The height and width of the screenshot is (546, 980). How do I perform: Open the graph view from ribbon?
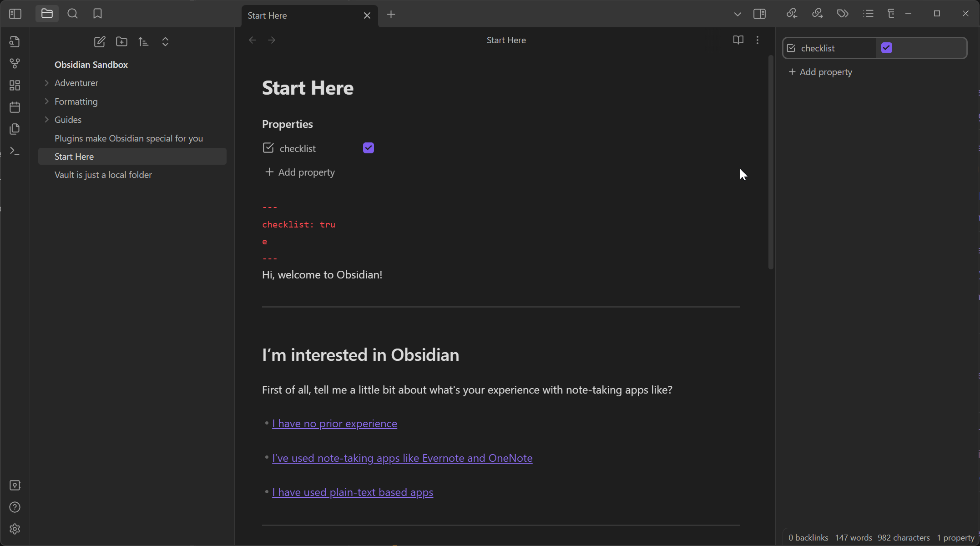tap(15, 63)
